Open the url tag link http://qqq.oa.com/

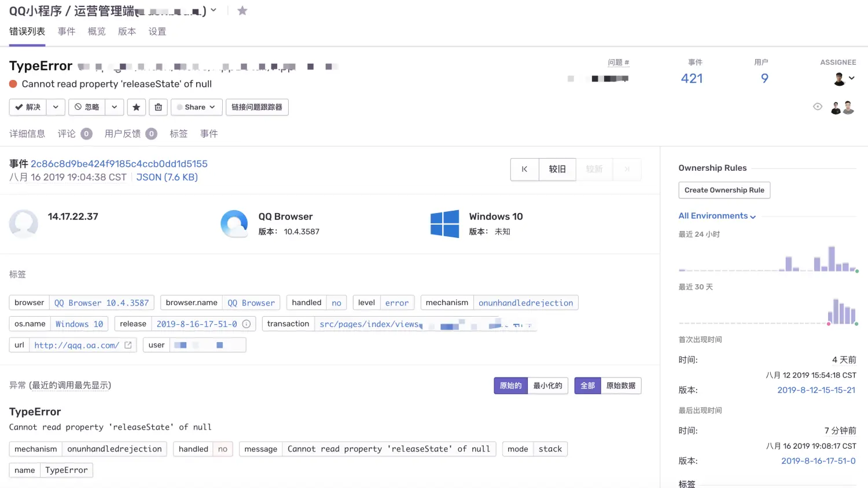(77, 345)
